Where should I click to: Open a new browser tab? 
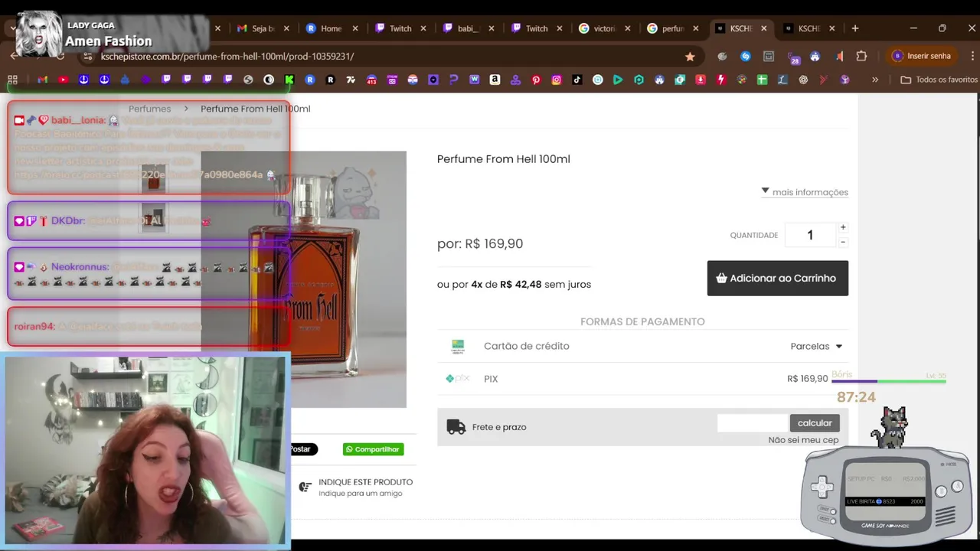coord(855,28)
